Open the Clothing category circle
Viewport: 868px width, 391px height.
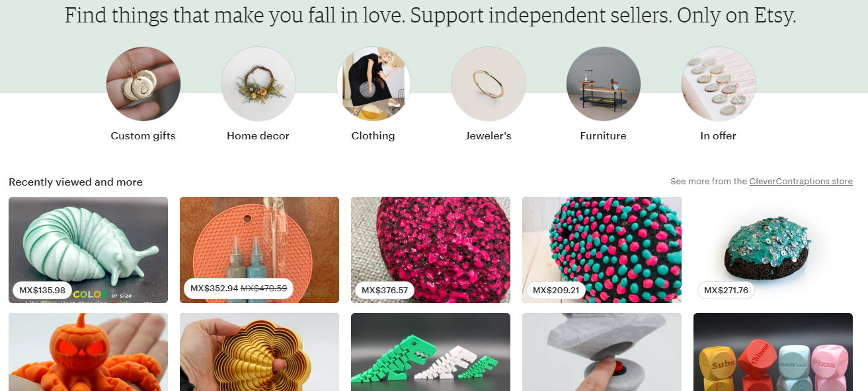(373, 84)
